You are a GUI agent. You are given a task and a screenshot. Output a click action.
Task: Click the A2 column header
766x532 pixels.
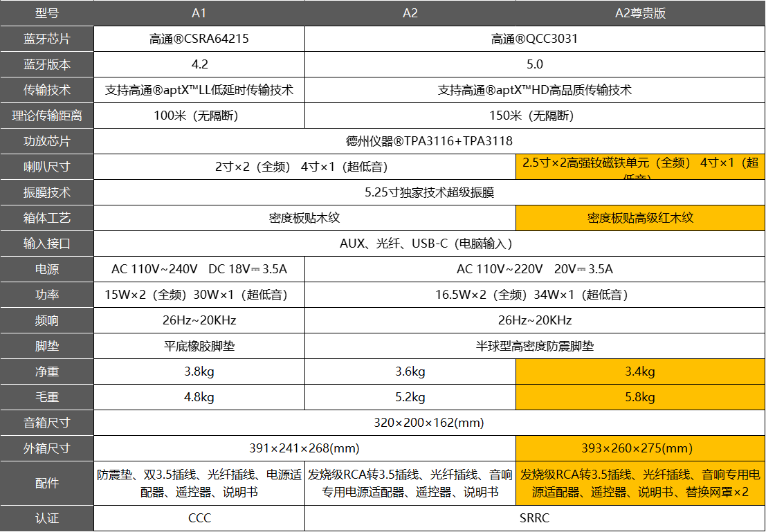410,13
